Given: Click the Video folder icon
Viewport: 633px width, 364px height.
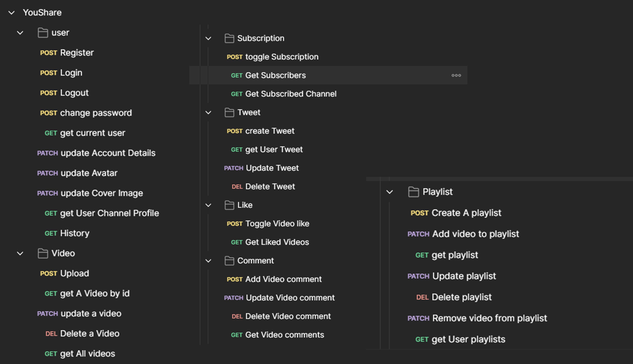Looking at the screenshot, I should pos(43,253).
